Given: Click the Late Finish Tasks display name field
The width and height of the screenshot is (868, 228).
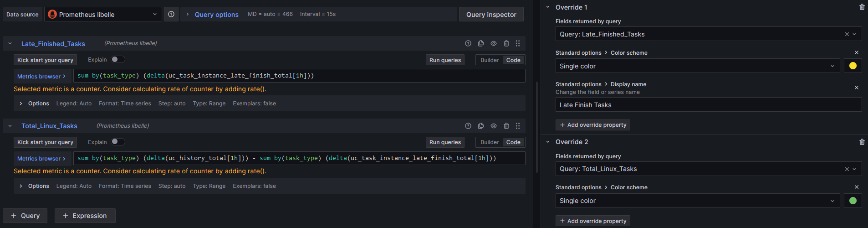Looking at the screenshot, I should point(708,105).
